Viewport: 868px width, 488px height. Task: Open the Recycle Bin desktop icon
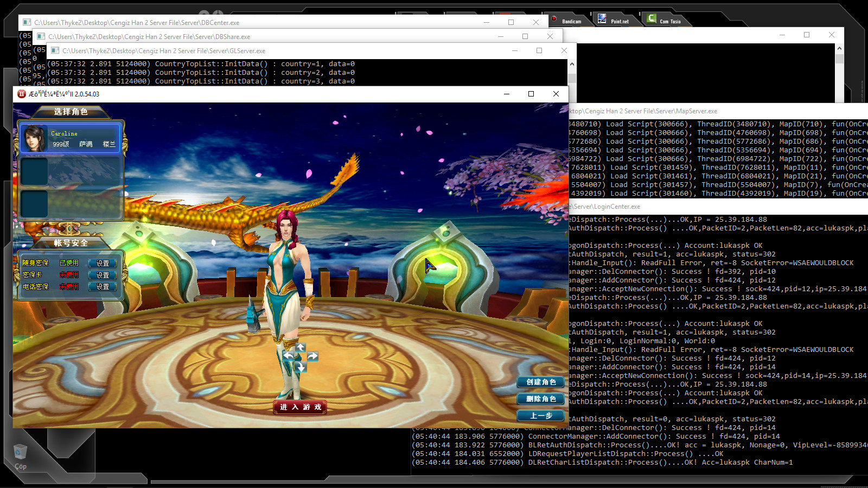[20, 457]
